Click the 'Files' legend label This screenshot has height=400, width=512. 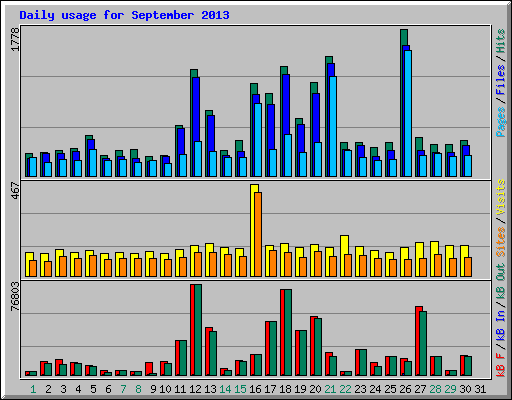pos(500,79)
